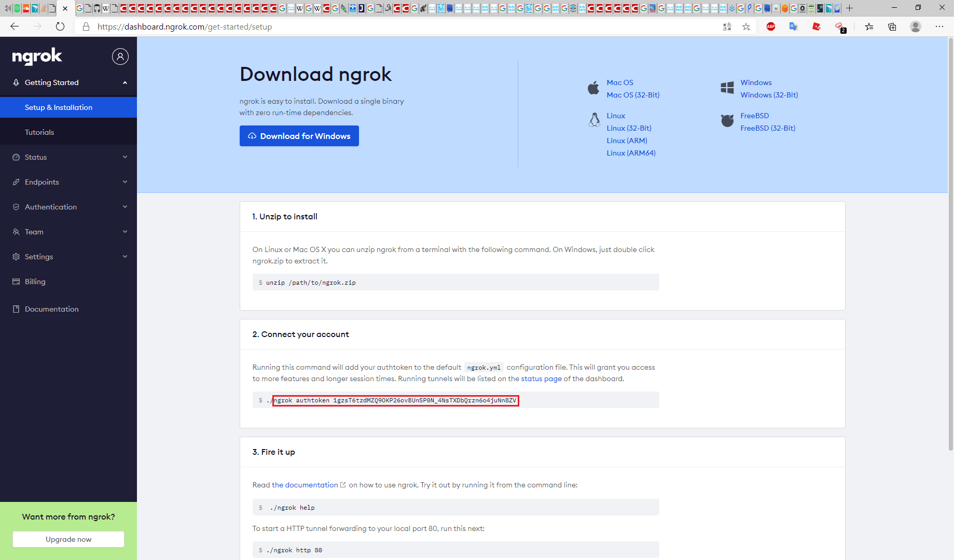
Task: Click the FreeBSD logo icon
Action: coord(727,121)
